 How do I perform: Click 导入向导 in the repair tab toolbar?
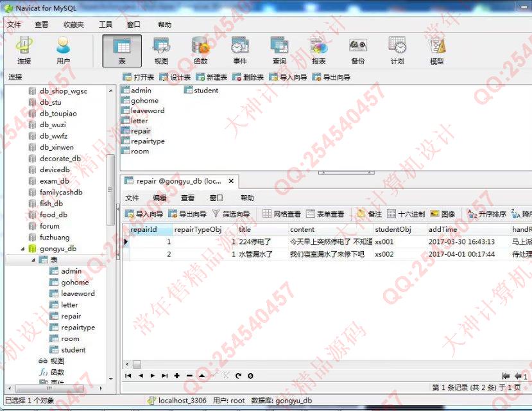[x=144, y=214]
